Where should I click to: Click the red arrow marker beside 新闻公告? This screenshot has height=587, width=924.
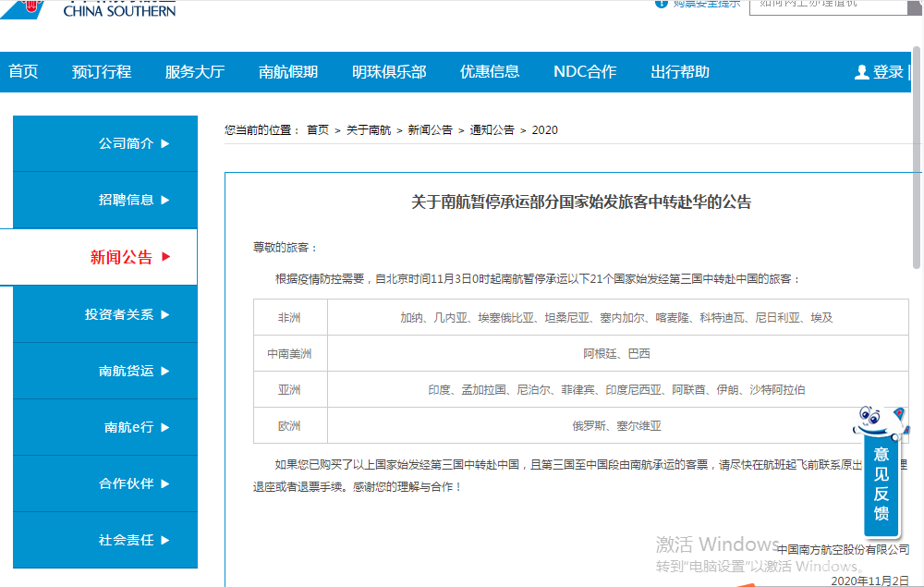[x=166, y=258]
